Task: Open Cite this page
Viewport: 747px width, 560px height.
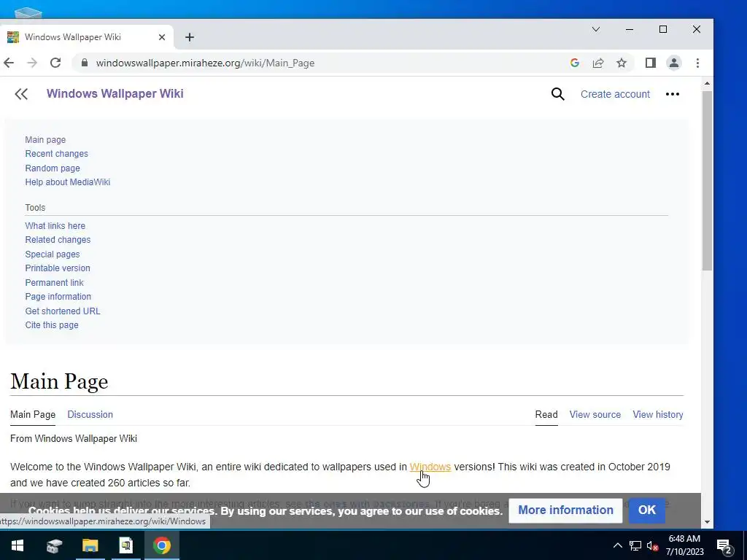Action: coord(52,325)
